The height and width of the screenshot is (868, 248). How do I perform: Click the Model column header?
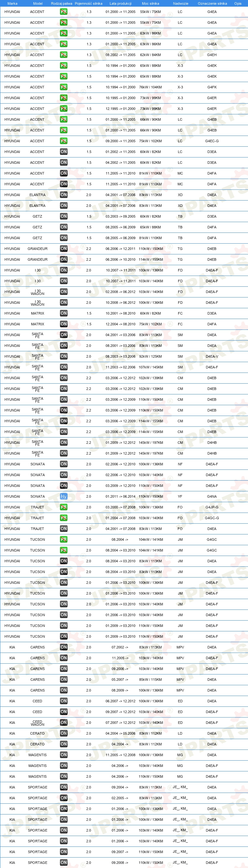point(38,3)
